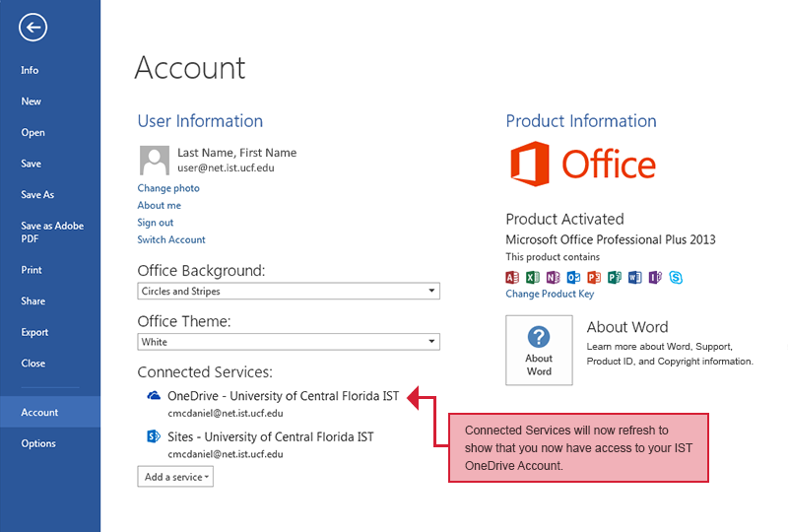Open the Office Theme dropdown
The height and width of the screenshot is (532, 788).
(289, 342)
